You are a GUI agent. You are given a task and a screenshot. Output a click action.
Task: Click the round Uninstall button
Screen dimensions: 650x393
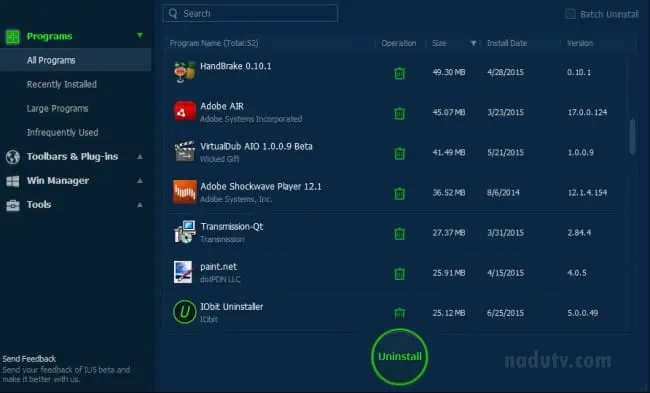[x=400, y=357]
